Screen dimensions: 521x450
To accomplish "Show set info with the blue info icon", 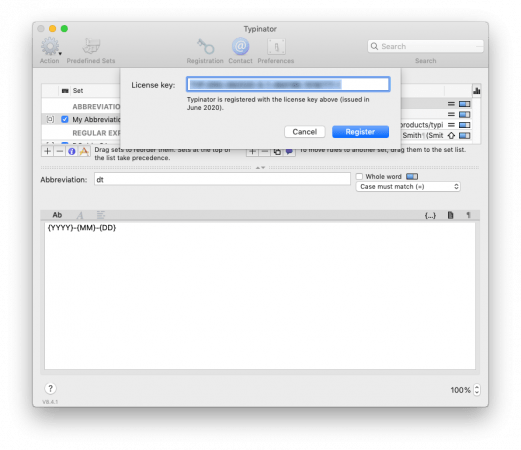I will click(x=72, y=151).
